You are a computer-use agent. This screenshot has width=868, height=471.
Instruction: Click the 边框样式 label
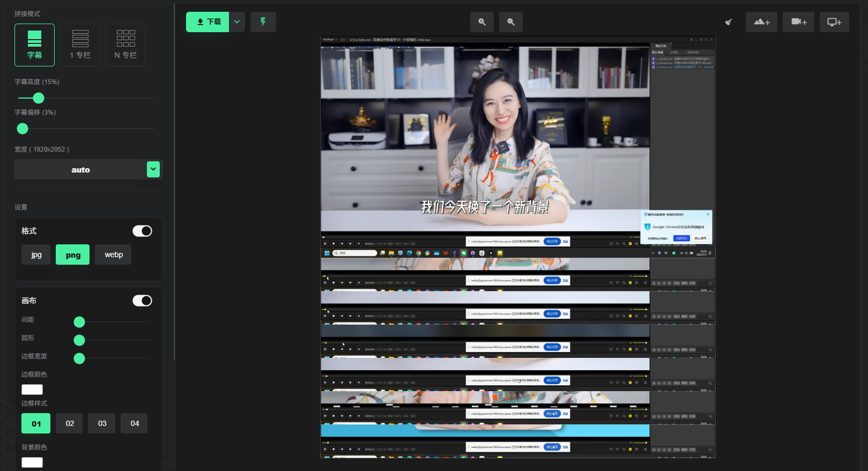click(x=34, y=403)
